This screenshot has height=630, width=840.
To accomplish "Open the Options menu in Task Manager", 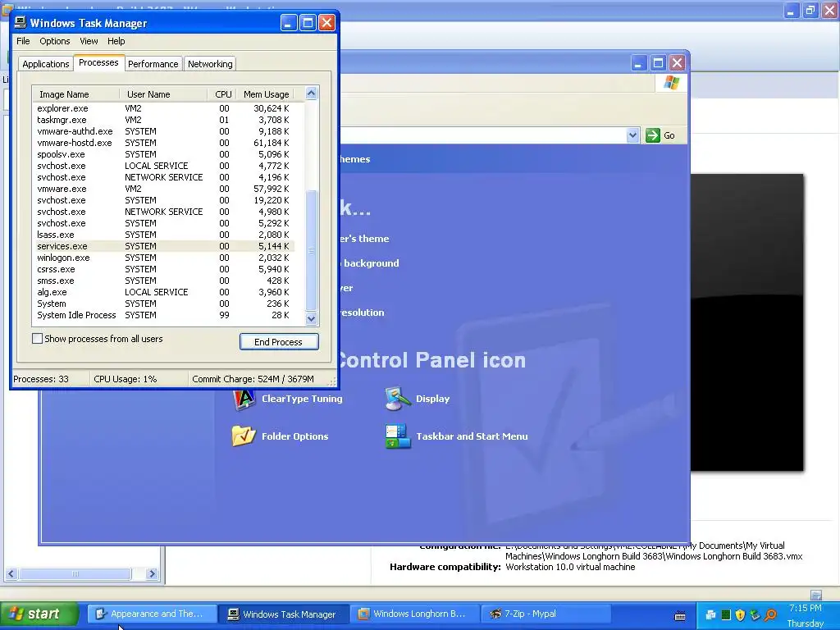I will pyautogui.click(x=55, y=41).
